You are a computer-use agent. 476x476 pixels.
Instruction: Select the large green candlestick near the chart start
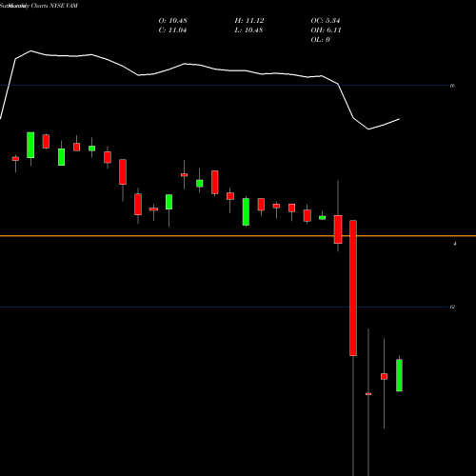point(30,145)
